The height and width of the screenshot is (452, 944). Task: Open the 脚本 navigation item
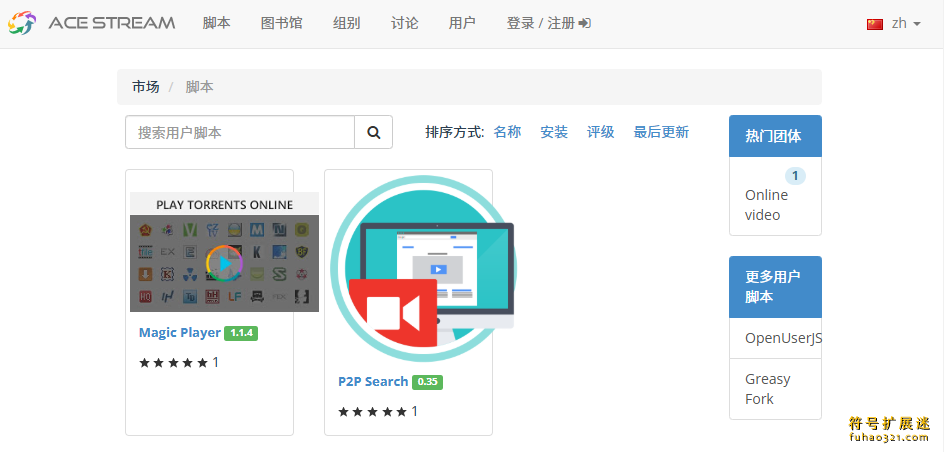click(x=217, y=23)
